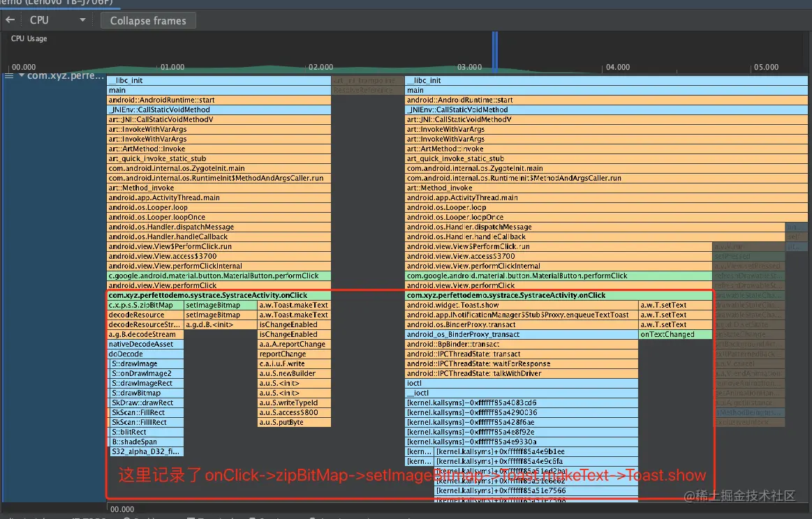The image size is (812, 519).
Task: Select the decodeResourceStr... frame
Action: [x=145, y=325]
